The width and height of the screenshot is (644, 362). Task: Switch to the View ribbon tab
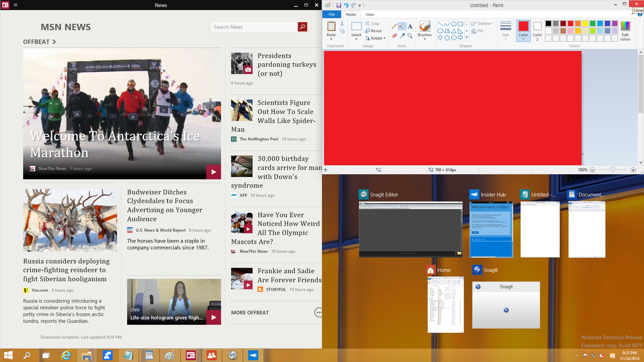coord(370,14)
